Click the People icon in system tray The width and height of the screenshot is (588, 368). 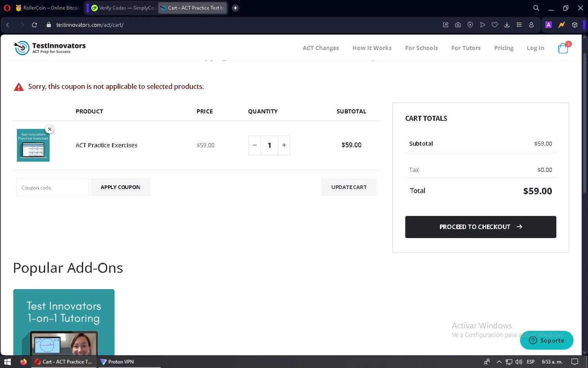coord(487,362)
